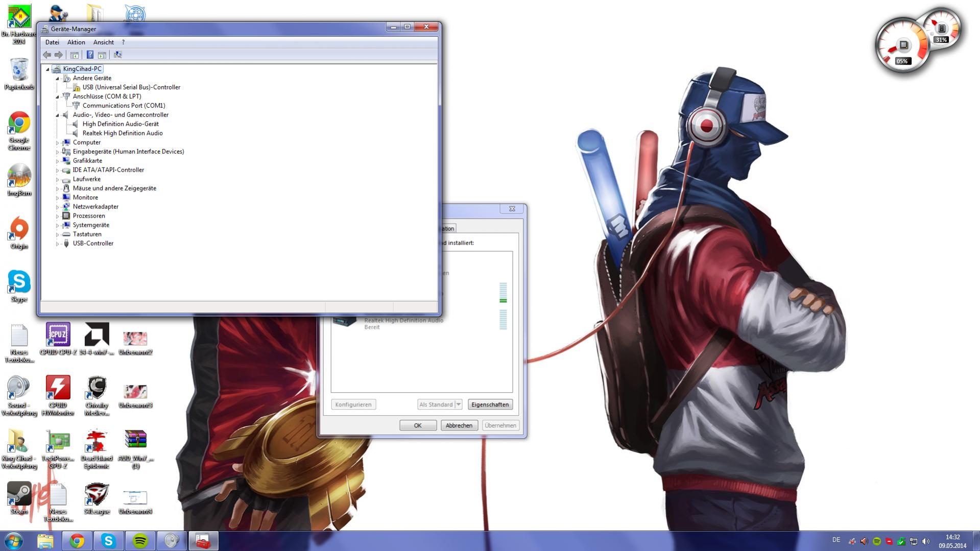980x551 pixels.
Task: Select Mäuse und andere Zeigegeräte
Action: coord(114,188)
